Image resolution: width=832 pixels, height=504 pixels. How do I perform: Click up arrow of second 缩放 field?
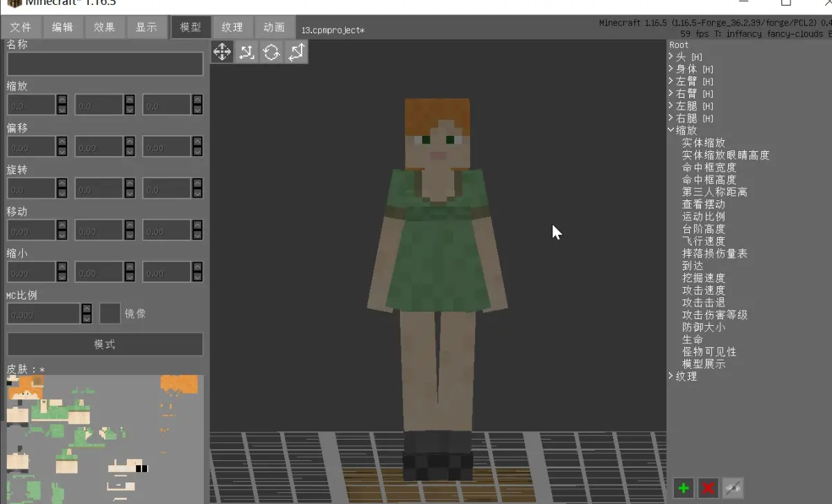pos(130,100)
